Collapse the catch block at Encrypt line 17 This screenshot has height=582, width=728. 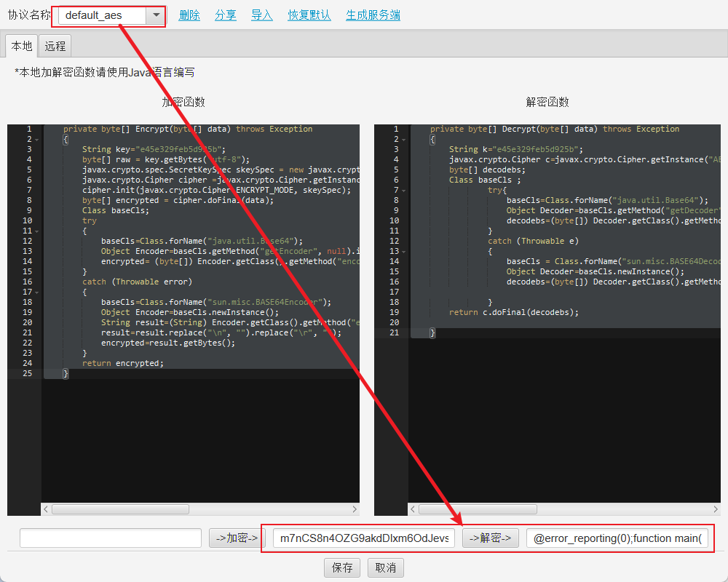pyautogui.click(x=36, y=292)
